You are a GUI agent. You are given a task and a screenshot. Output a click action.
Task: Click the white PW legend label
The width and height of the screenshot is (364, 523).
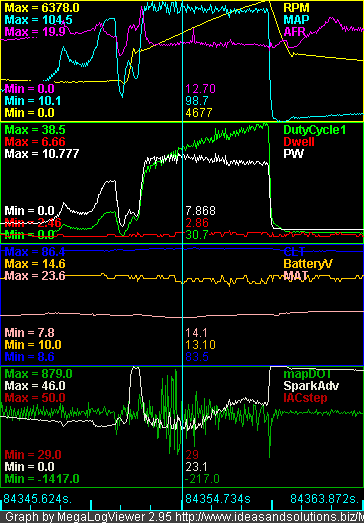point(293,154)
